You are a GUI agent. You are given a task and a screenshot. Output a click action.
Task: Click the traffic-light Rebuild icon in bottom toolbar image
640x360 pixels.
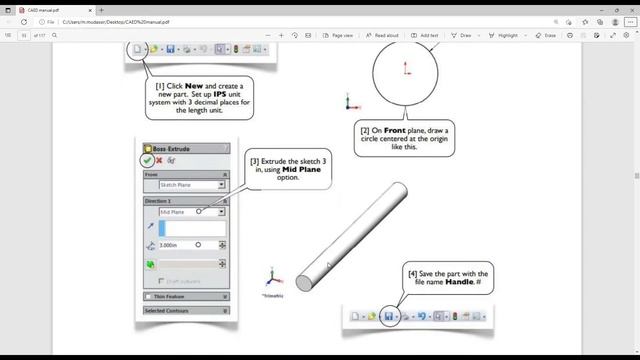tap(455, 316)
